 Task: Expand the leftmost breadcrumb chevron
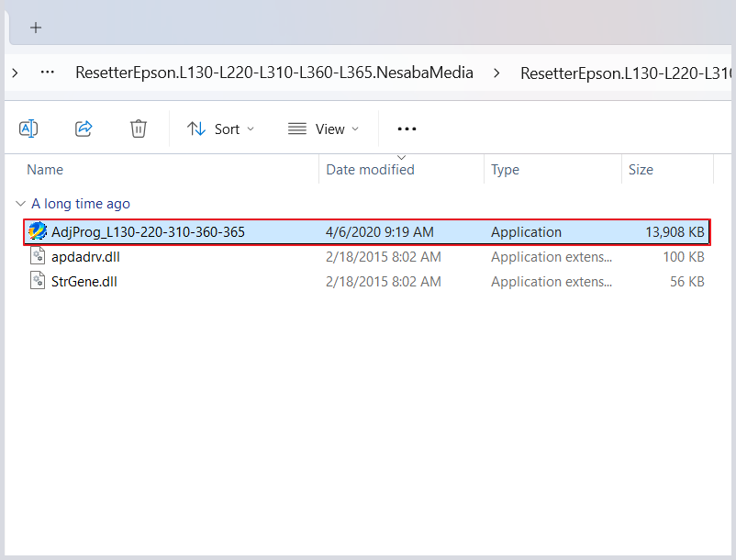15,73
